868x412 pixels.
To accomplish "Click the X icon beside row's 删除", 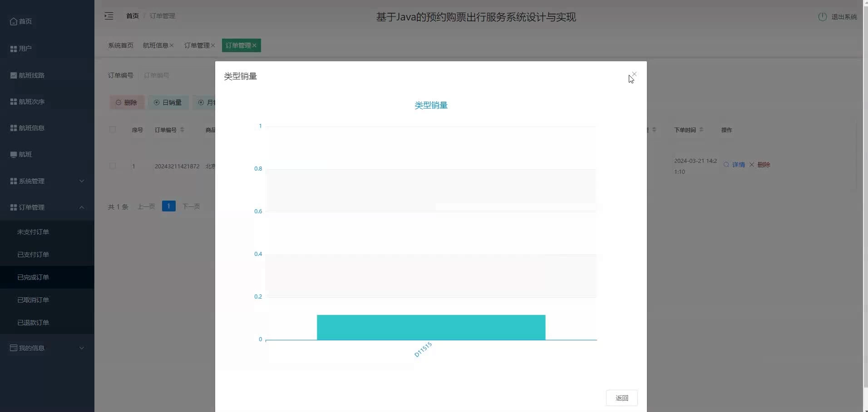I will pos(752,165).
